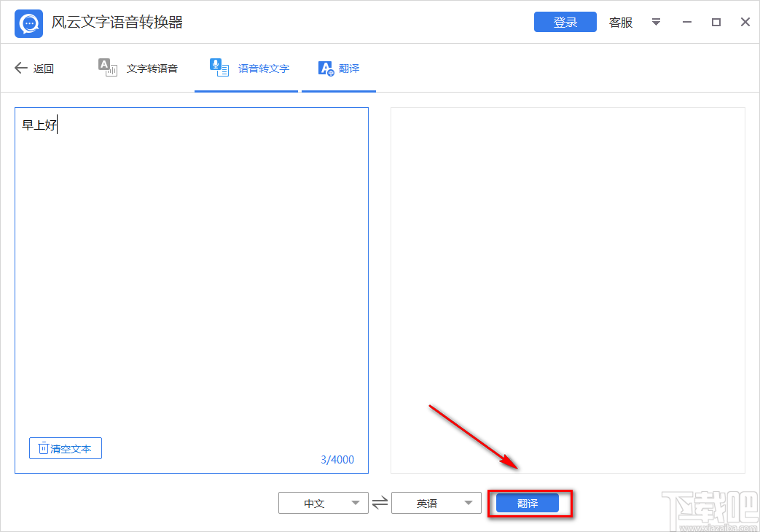Click the 3/4000 character count
This screenshot has width=760, height=532.
(x=337, y=460)
